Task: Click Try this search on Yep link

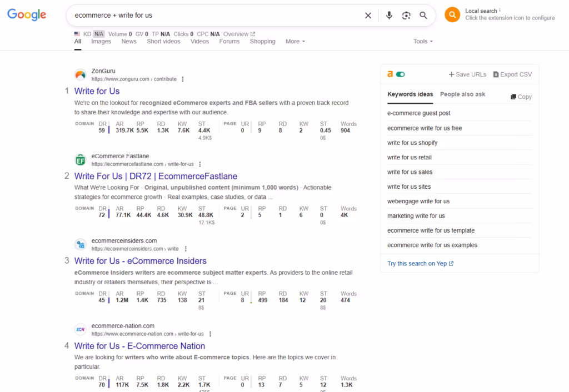Action: click(420, 264)
